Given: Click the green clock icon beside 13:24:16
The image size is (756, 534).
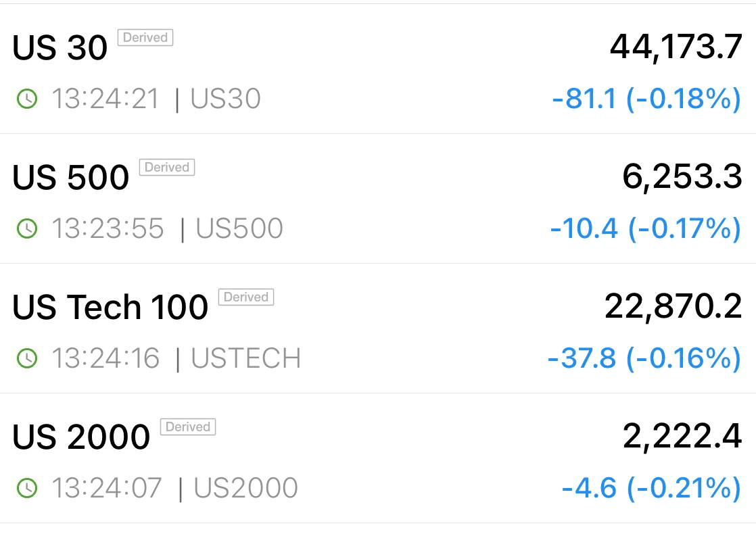Looking at the screenshot, I should click(27, 358).
